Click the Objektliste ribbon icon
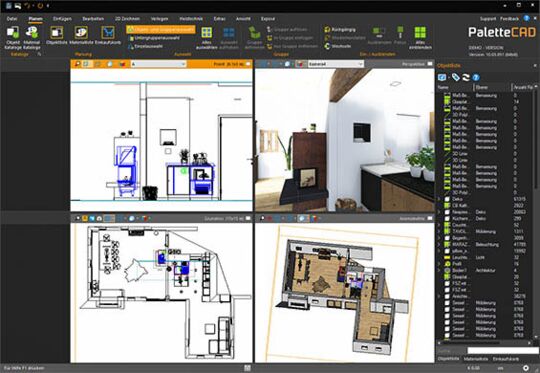This screenshot has width=540, height=373. point(56,35)
